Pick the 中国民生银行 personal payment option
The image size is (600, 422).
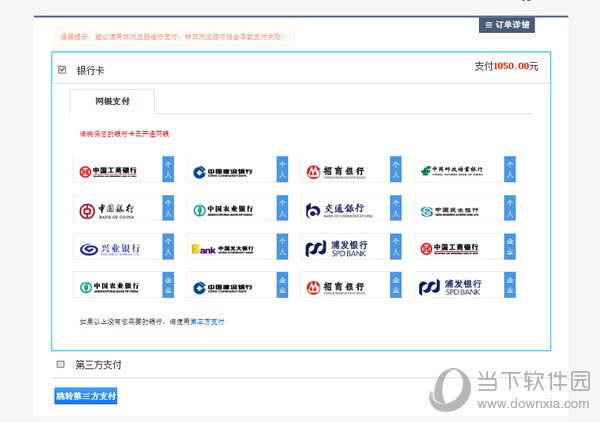coord(465,208)
